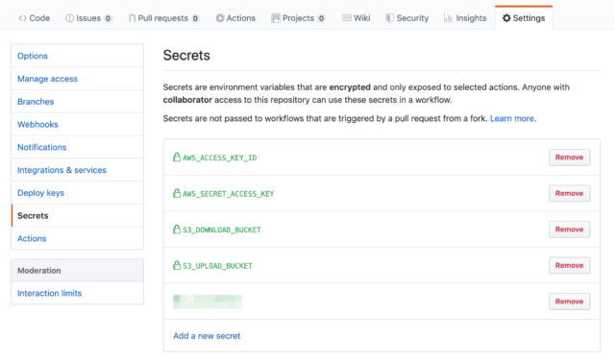Screen dimensions: 615x364
Task: Click the Actions play icon
Action: [x=220, y=18]
